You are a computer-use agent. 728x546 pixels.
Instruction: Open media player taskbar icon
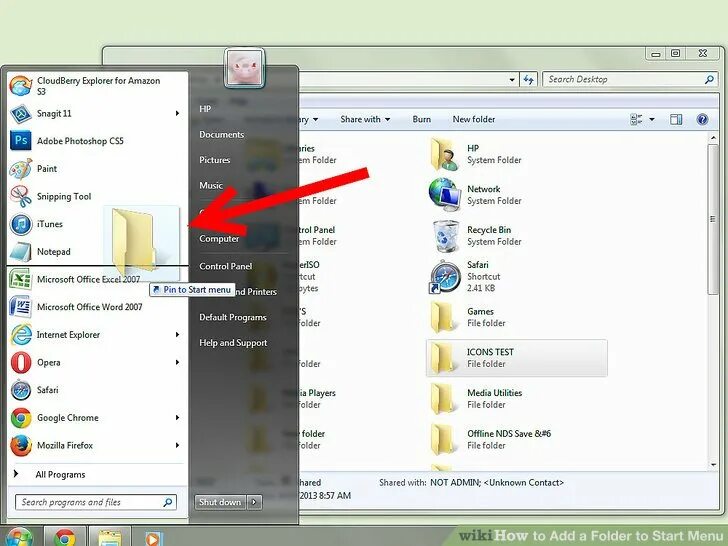point(152,539)
